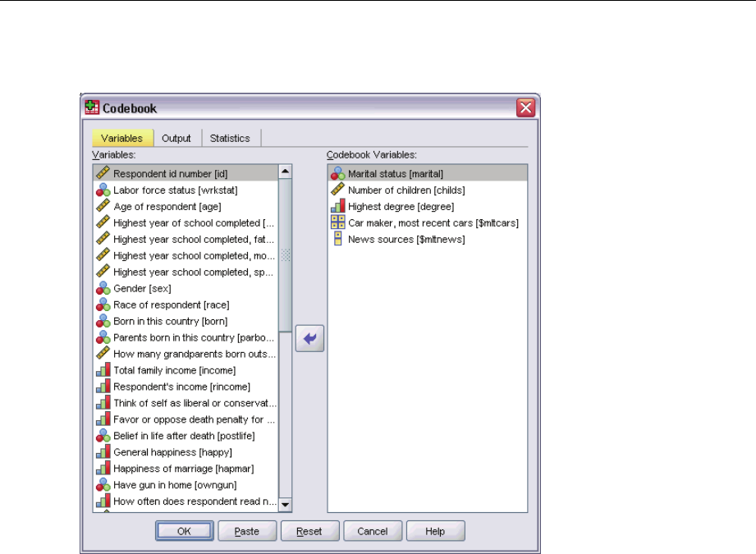Select 'Highest year school completed, fat...' row
This screenshot has height=554, width=756.
tap(186, 239)
